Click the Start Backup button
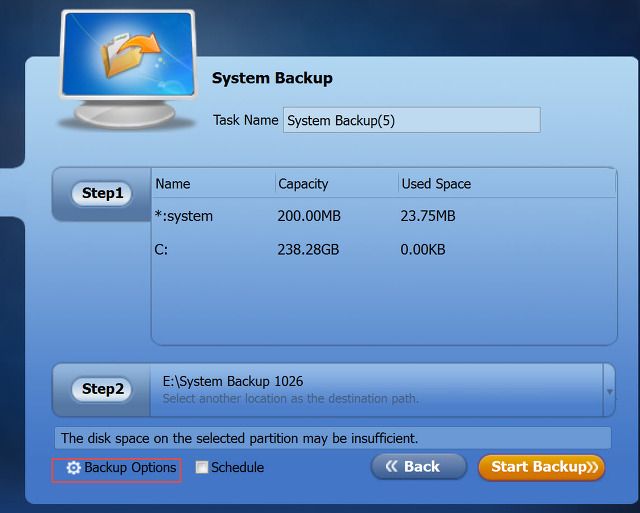 pyautogui.click(x=541, y=467)
